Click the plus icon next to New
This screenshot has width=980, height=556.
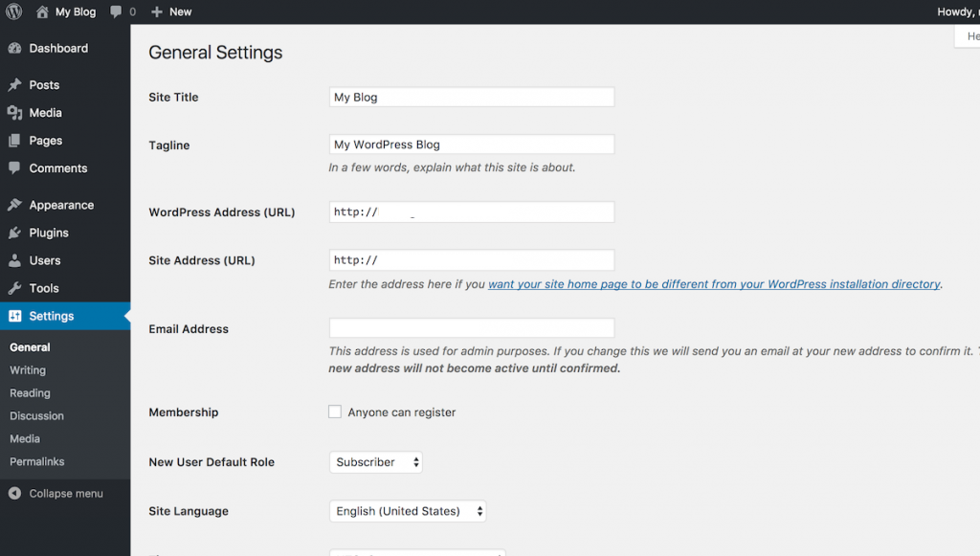[x=157, y=11]
